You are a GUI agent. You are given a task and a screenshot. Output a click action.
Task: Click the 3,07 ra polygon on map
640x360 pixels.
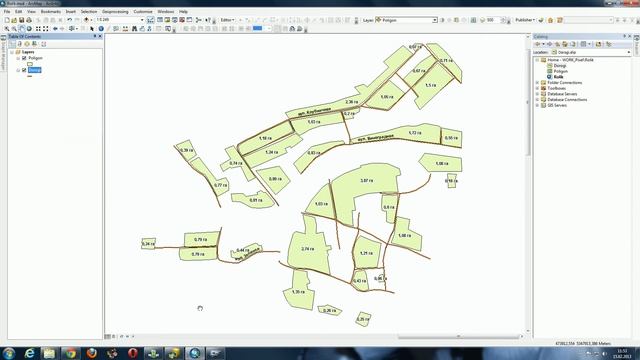[x=367, y=180]
